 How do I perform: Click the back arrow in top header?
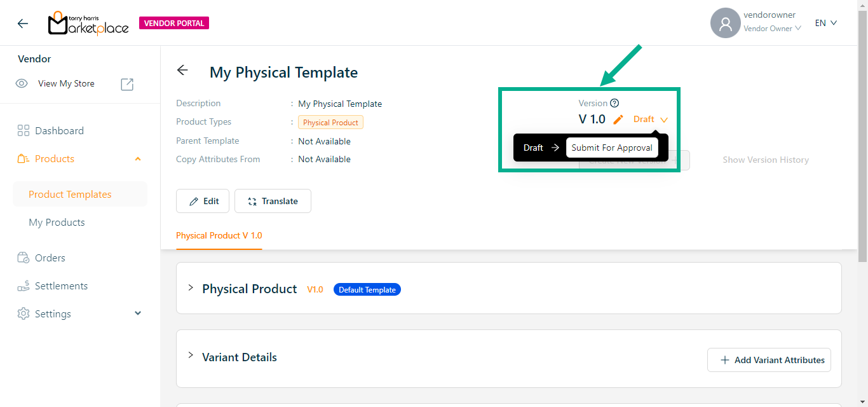23,24
